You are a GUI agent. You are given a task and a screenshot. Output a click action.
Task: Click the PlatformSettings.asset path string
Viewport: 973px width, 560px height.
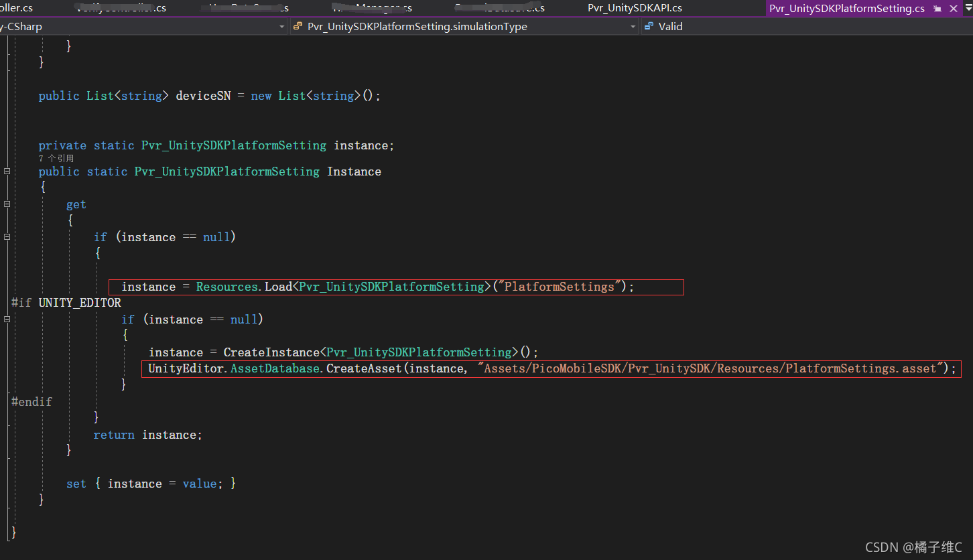coord(710,368)
